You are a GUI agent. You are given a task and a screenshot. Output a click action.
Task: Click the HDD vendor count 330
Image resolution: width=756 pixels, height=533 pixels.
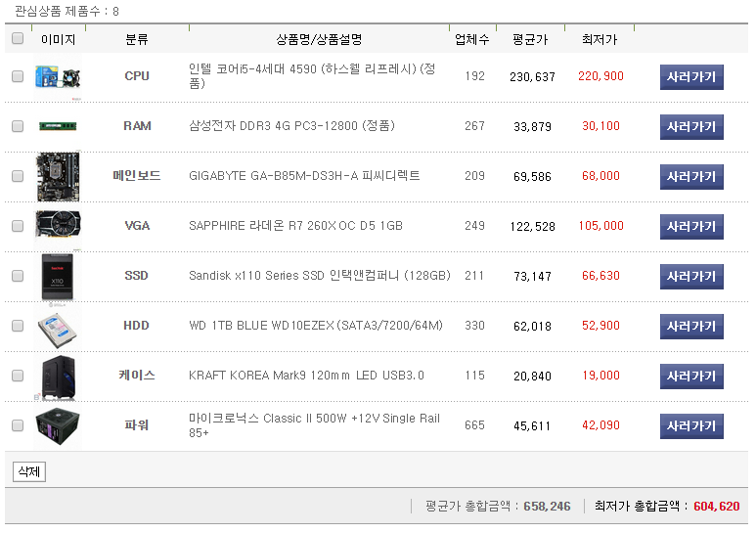475,326
